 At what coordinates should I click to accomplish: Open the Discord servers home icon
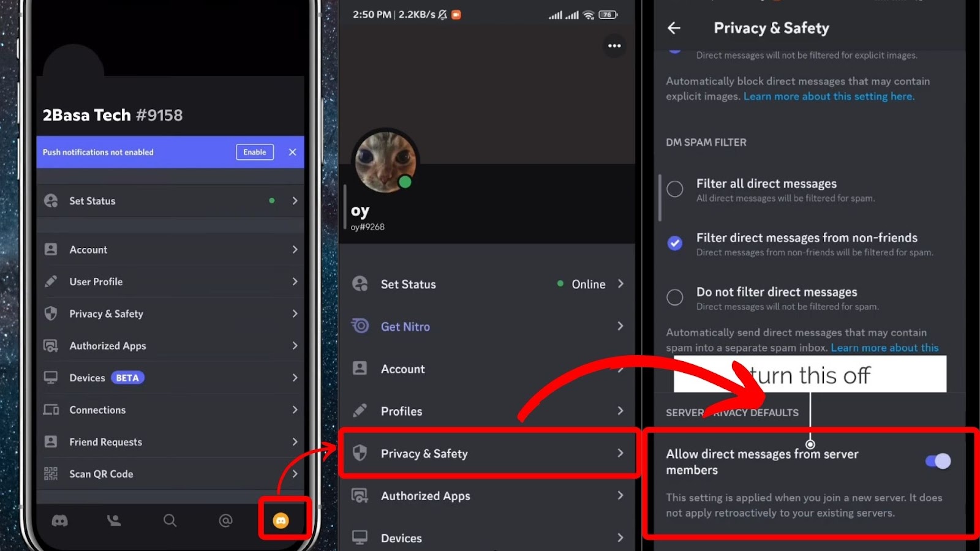59,520
